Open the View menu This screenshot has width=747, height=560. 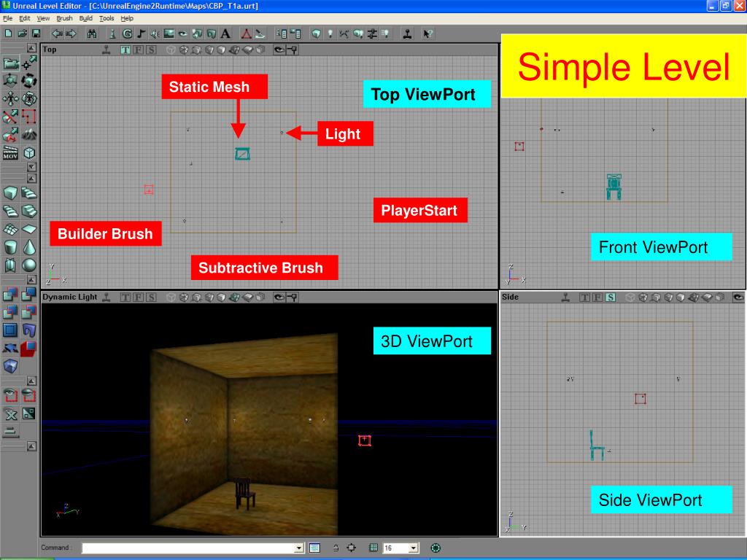click(43, 18)
